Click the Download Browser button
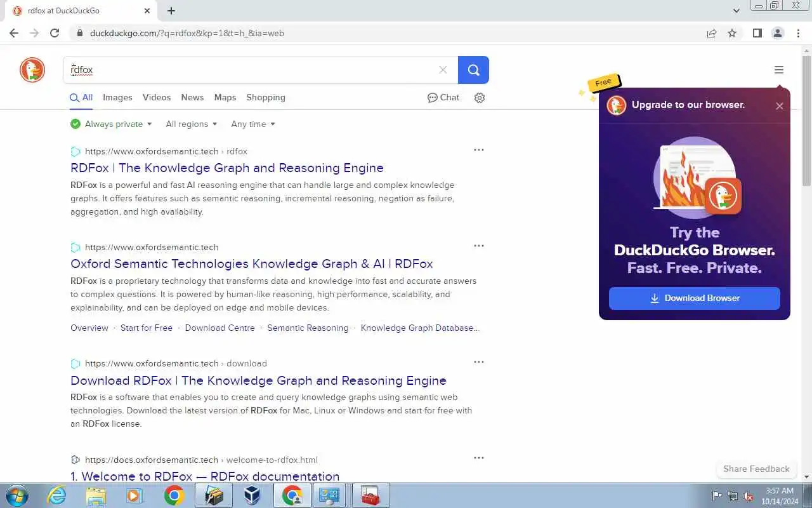Image resolution: width=812 pixels, height=508 pixels. (695, 298)
